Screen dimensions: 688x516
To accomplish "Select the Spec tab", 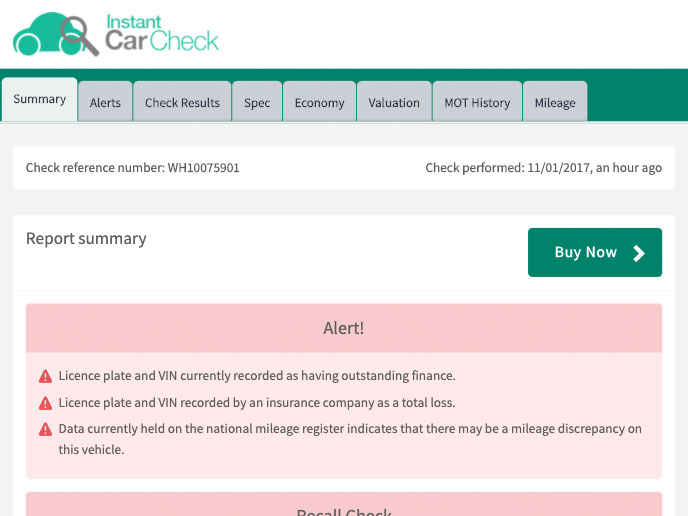I will pyautogui.click(x=257, y=102).
